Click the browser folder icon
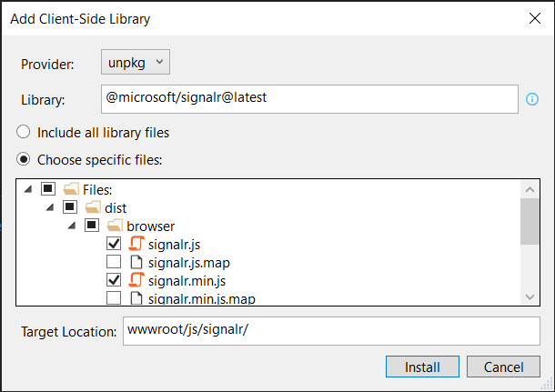 coord(115,226)
